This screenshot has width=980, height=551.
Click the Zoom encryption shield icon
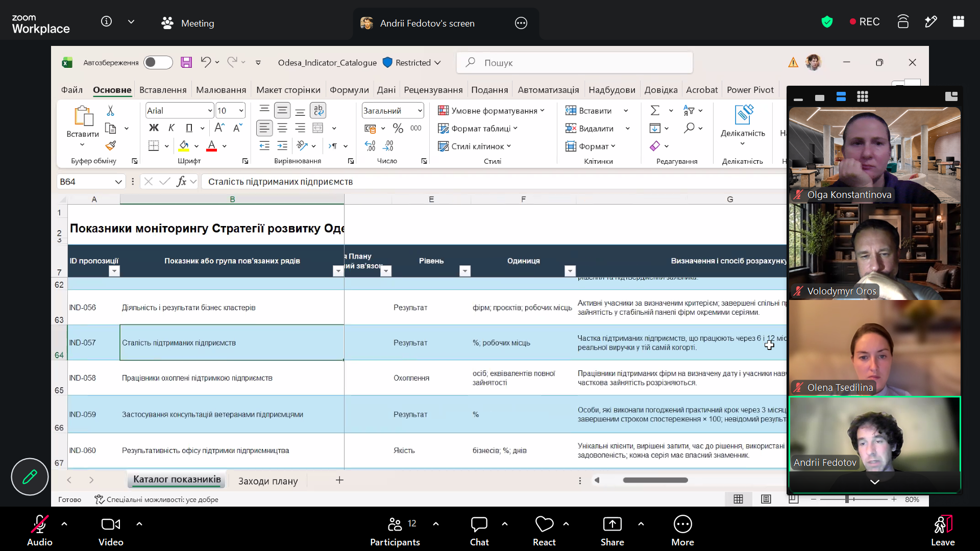tap(827, 22)
